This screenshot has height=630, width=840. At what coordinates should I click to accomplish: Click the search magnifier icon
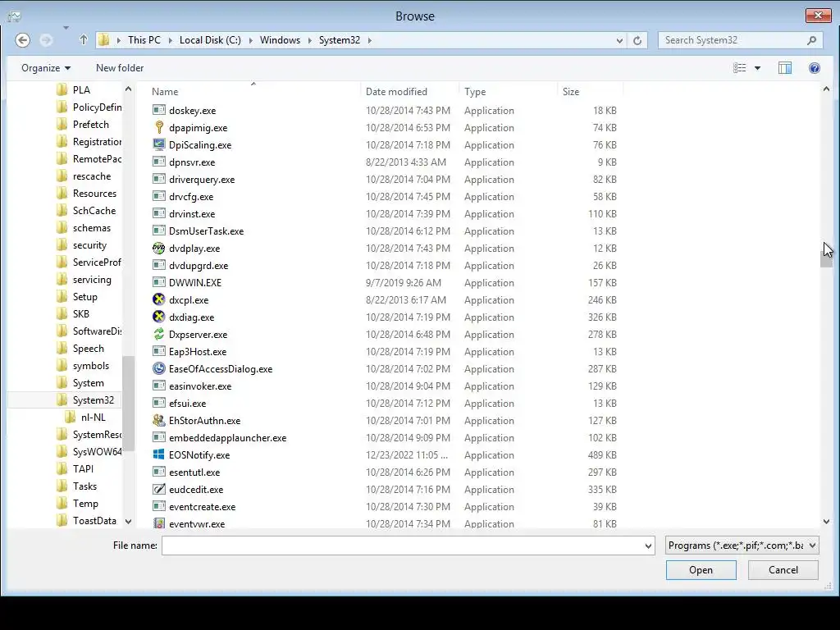[x=811, y=40]
